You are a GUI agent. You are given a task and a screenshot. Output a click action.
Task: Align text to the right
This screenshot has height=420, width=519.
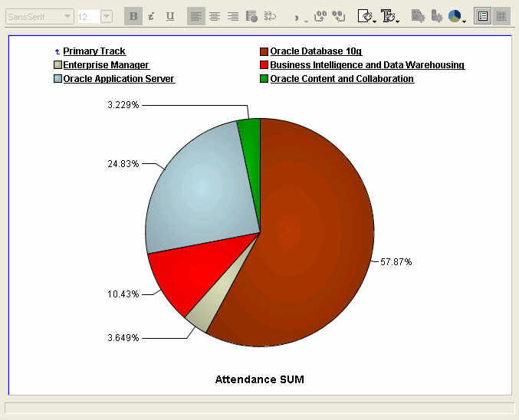(233, 16)
